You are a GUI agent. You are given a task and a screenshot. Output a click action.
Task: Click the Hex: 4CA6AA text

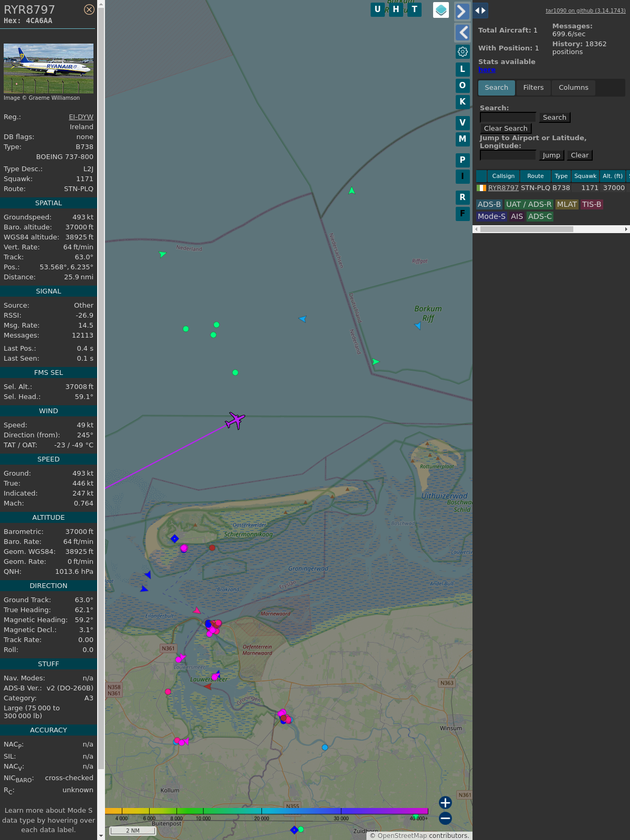[x=28, y=21]
